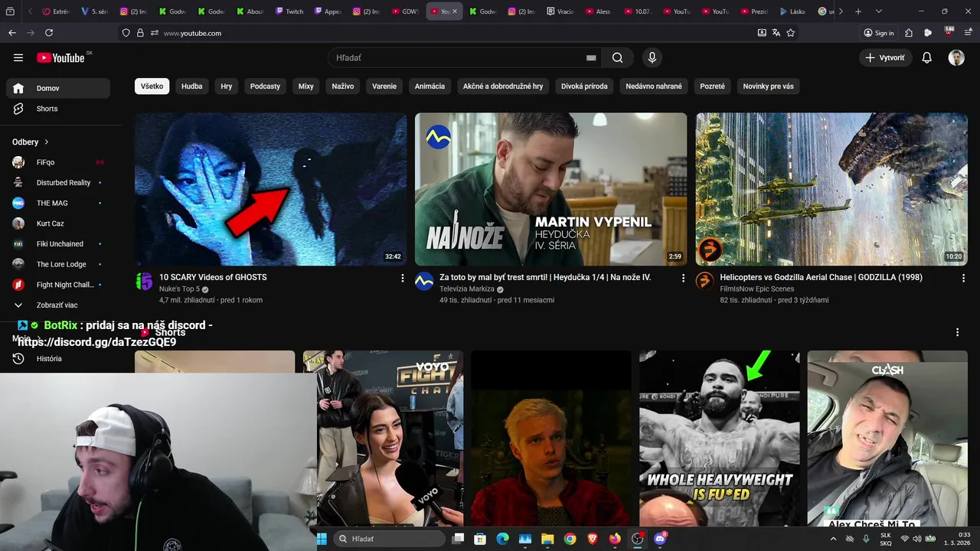Select the Varenie filter chip
The width and height of the screenshot is (980, 551).
(384, 86)
